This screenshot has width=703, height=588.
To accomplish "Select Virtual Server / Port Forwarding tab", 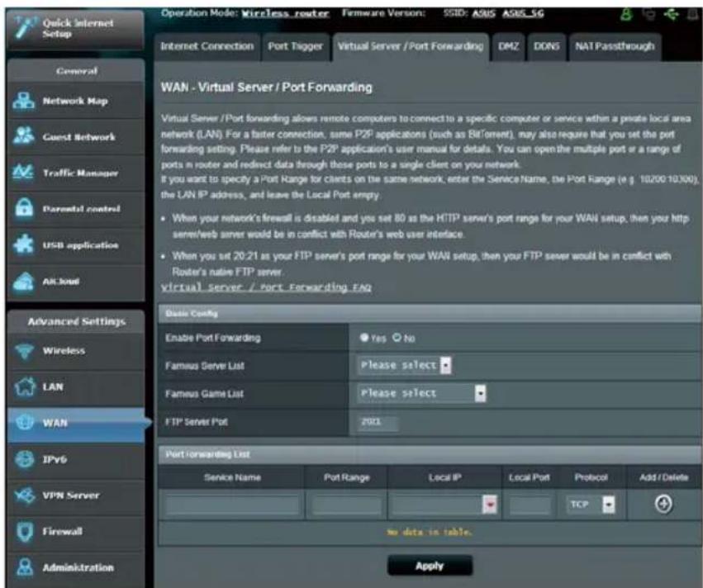I will pyautogui.click(x=411, y=46).
